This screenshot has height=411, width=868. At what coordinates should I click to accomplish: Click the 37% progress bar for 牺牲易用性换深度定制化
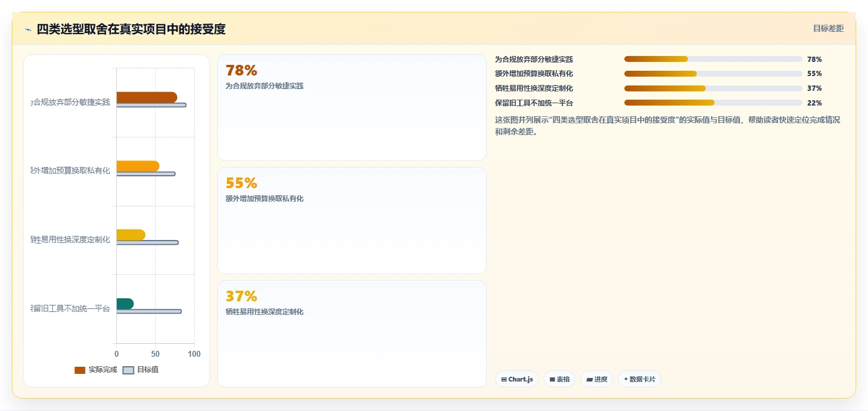click(x=713, y=88)
